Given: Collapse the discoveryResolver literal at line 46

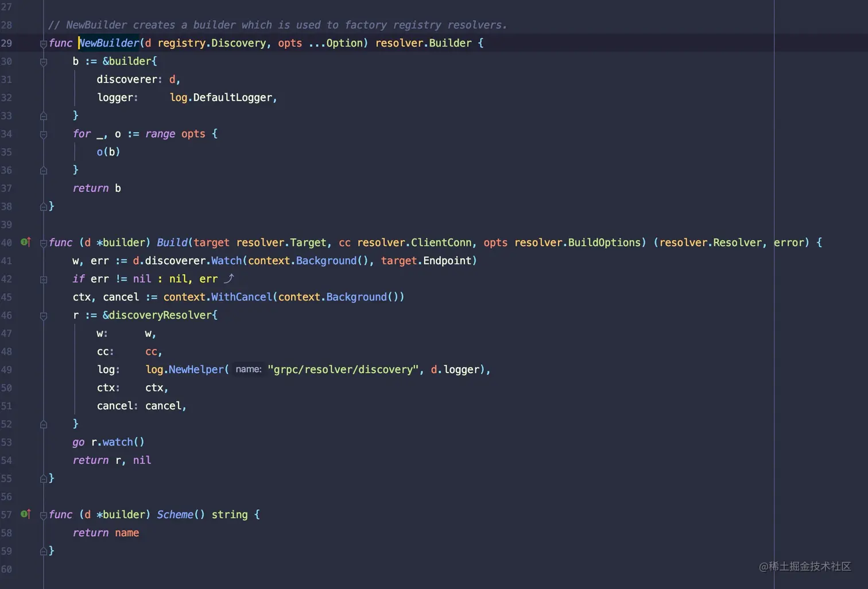Looking at the screenshot, I should click(44, 316).
